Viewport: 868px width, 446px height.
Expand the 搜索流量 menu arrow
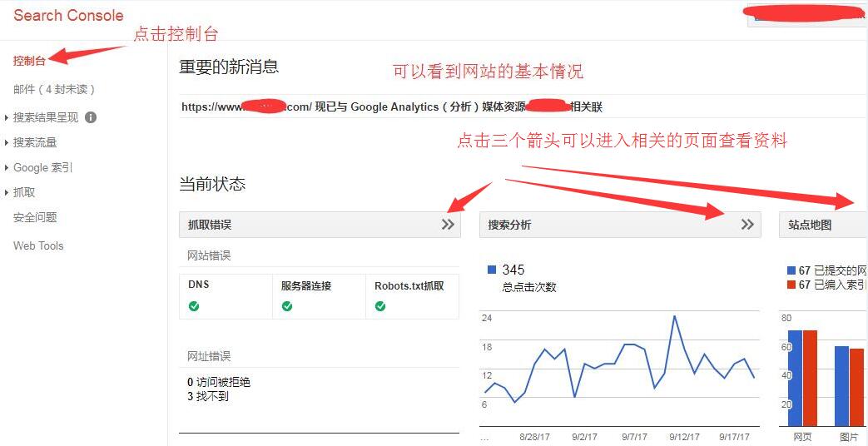click(6, 143)
